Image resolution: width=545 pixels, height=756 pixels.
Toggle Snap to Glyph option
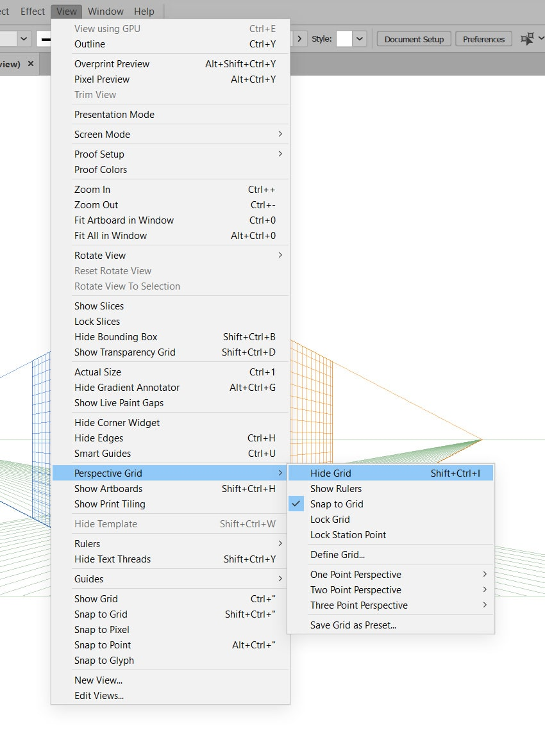(171, 661)
